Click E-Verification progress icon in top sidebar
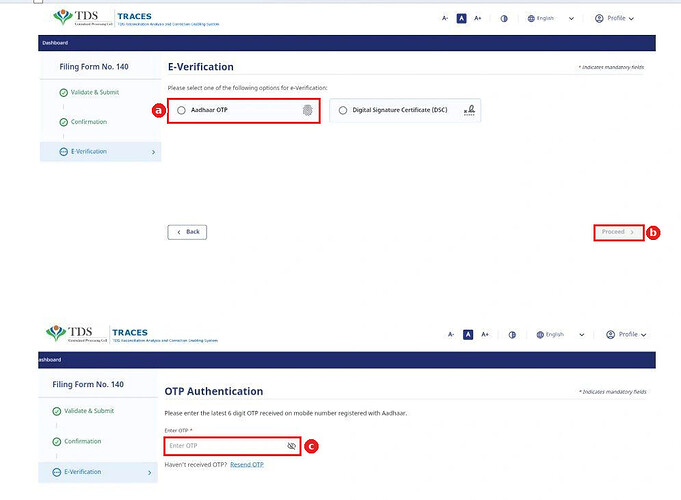Viewport: 681px width, 500px height. coord(63,152)
